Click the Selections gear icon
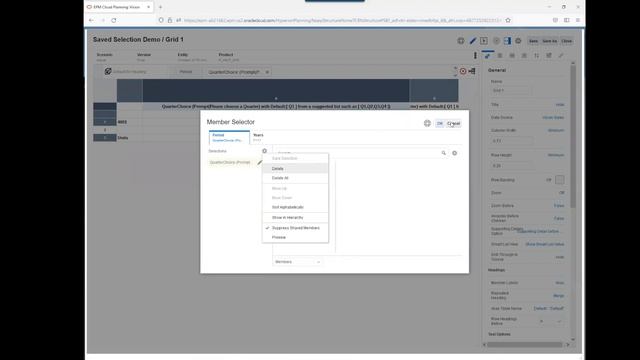Image resolution: width=640 pixels, height=360 pixels. coord(264,151)
